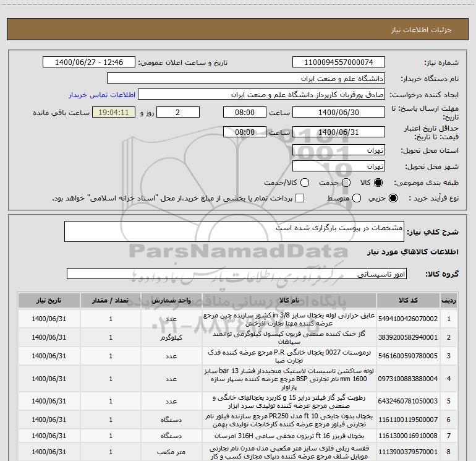Viewport: 476px width, 461px height.
Task: Click the تعداد / مقدار column header
Action: pyautogui.click(x=111, y=301)
